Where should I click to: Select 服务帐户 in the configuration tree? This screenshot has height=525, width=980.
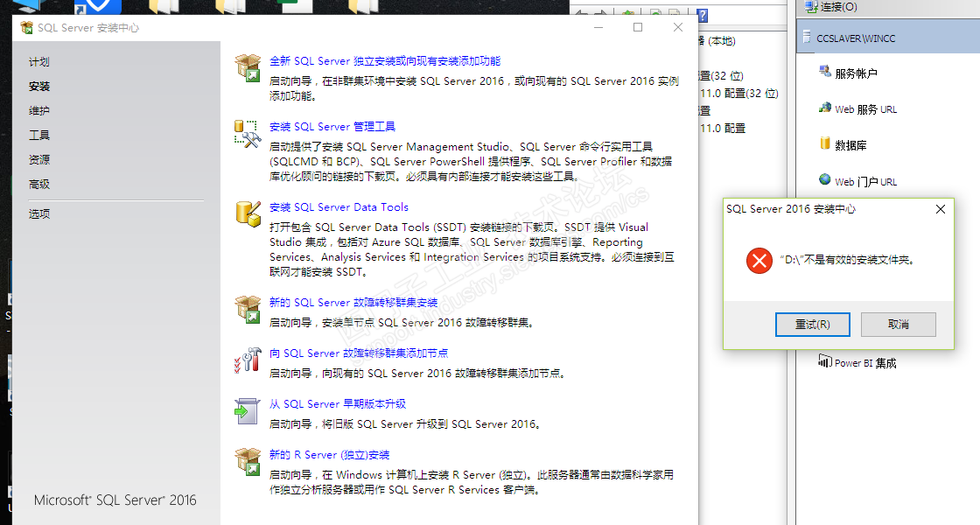click(857, 73)
